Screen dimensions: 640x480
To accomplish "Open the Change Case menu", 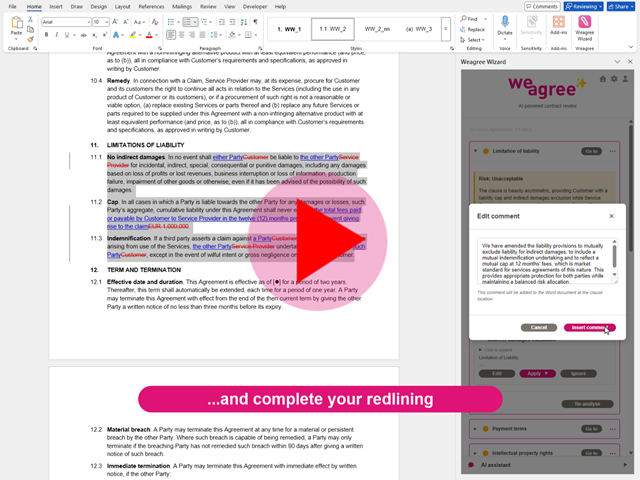I will 139,22.
